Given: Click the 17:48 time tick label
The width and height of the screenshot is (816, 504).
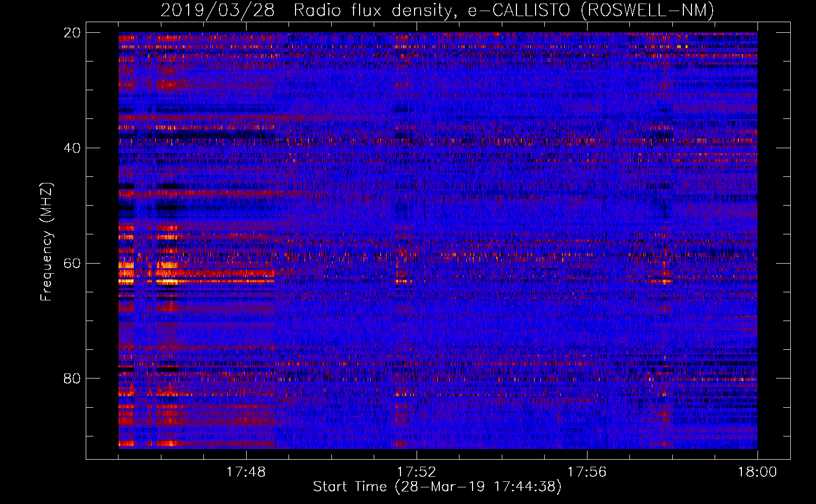Looking at the screenshot, I should pyautogui.click(x=246, y=472).
